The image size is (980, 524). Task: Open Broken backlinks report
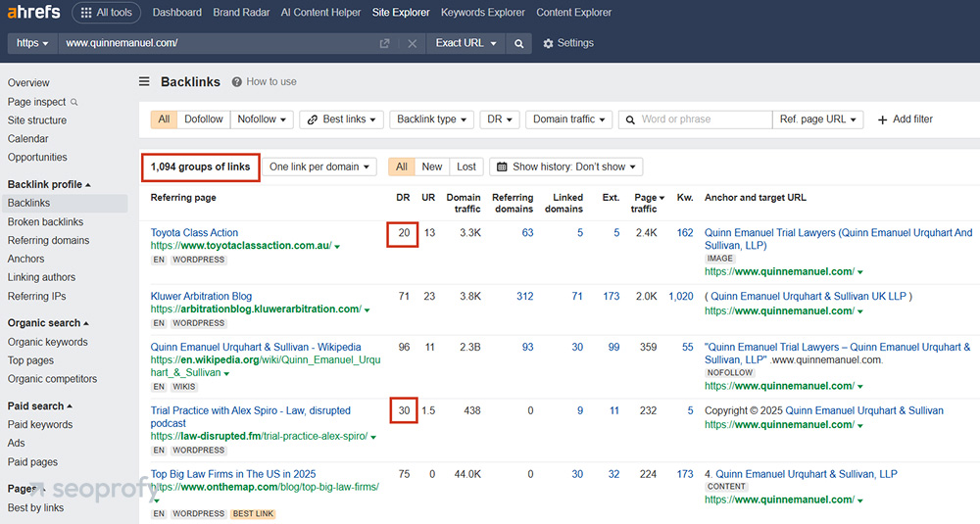[x=45, y=221]
